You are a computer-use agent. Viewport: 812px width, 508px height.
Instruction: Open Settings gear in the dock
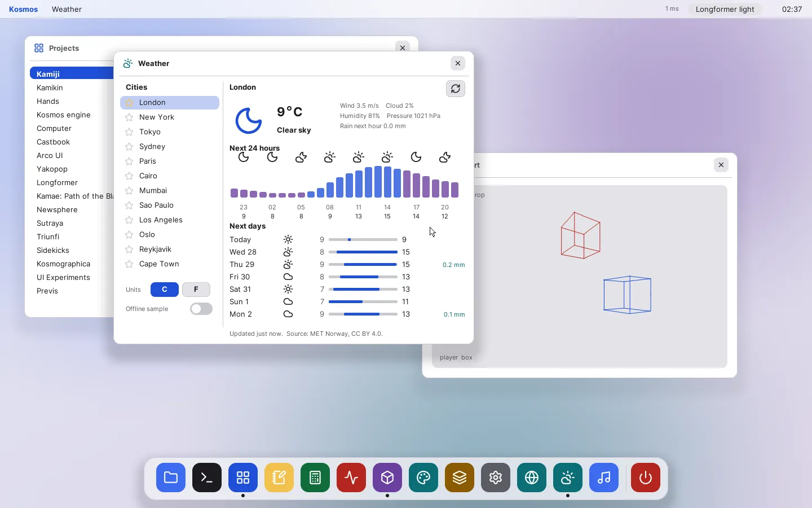click(496, 478)
